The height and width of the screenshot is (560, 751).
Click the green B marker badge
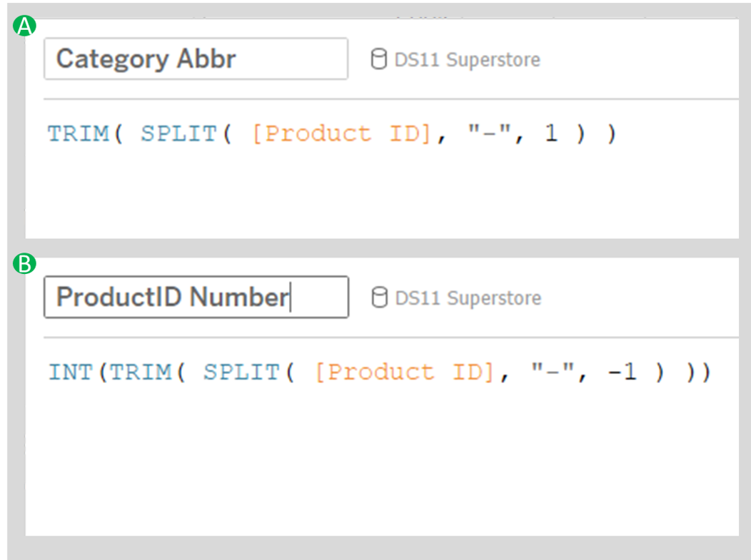(x=24, y=264)
